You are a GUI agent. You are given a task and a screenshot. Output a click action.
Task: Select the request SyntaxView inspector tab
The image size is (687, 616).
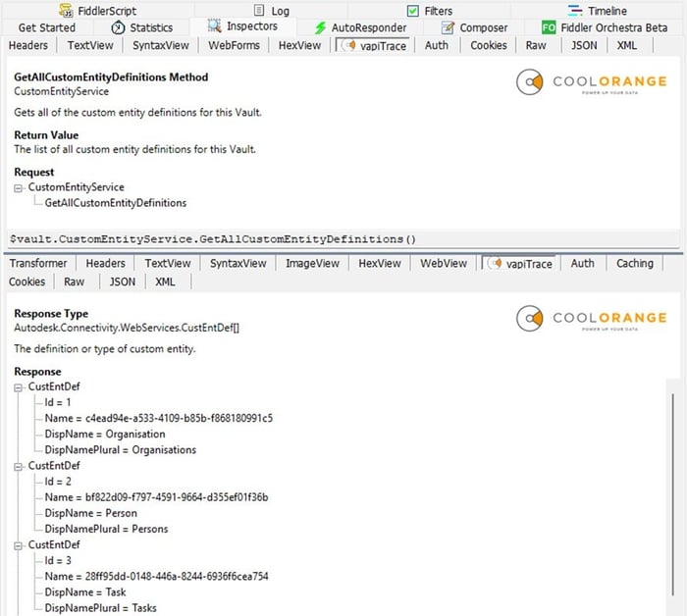click(161, 45)
